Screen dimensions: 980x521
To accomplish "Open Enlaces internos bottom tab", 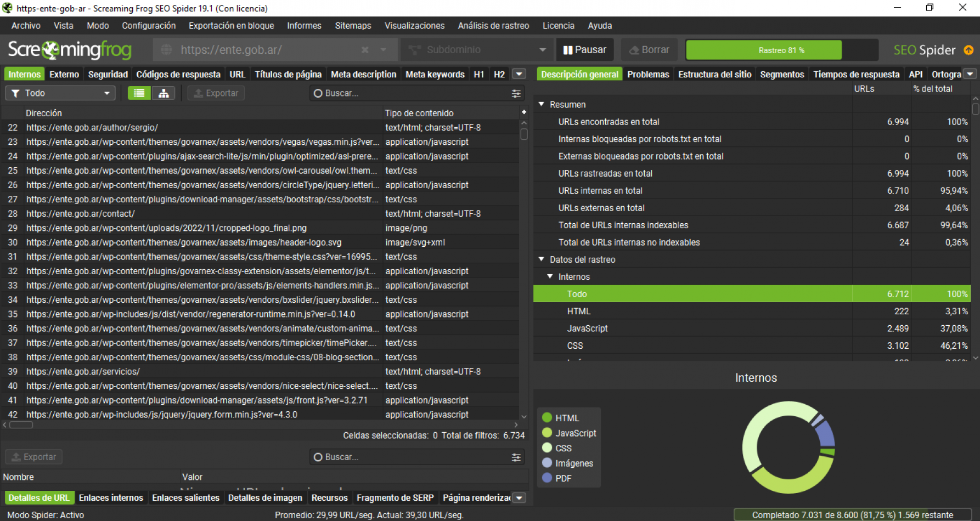I will tap(111, 498).
